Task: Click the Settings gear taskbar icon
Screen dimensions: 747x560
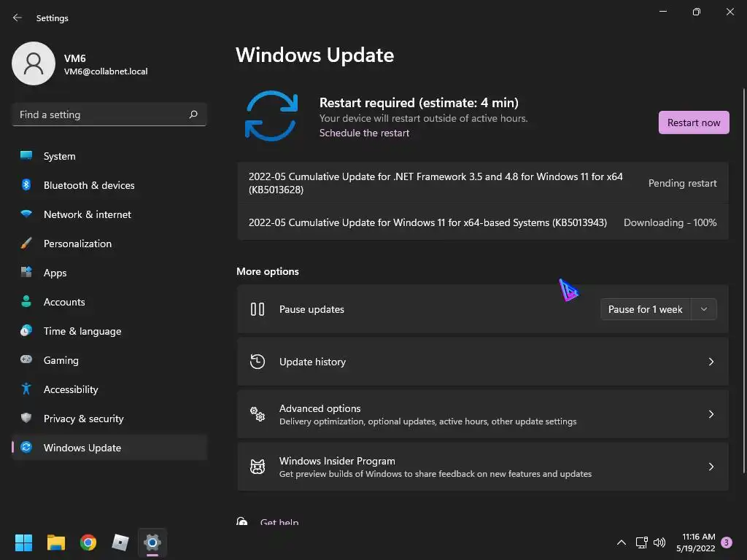Action: [x=152, y=542]
